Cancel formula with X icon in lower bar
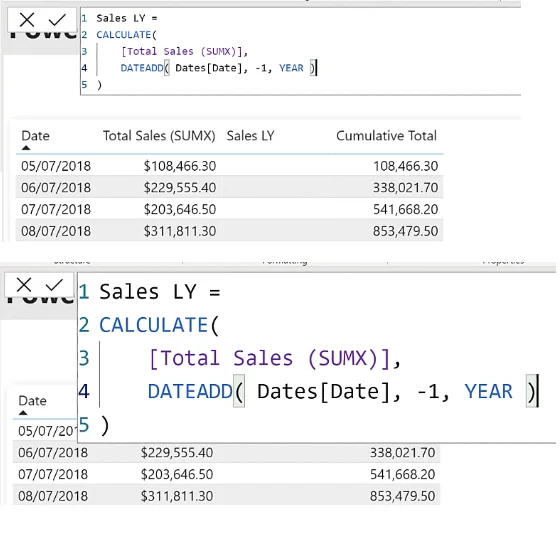 tap(24, 285)
